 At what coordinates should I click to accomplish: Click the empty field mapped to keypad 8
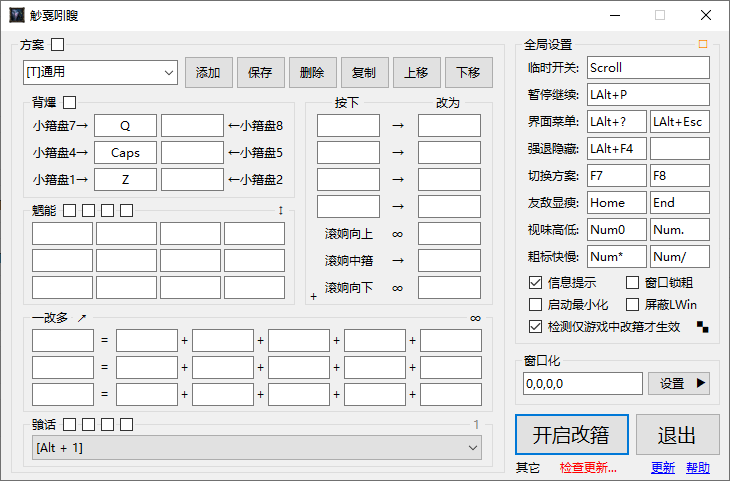pos(192,126)
